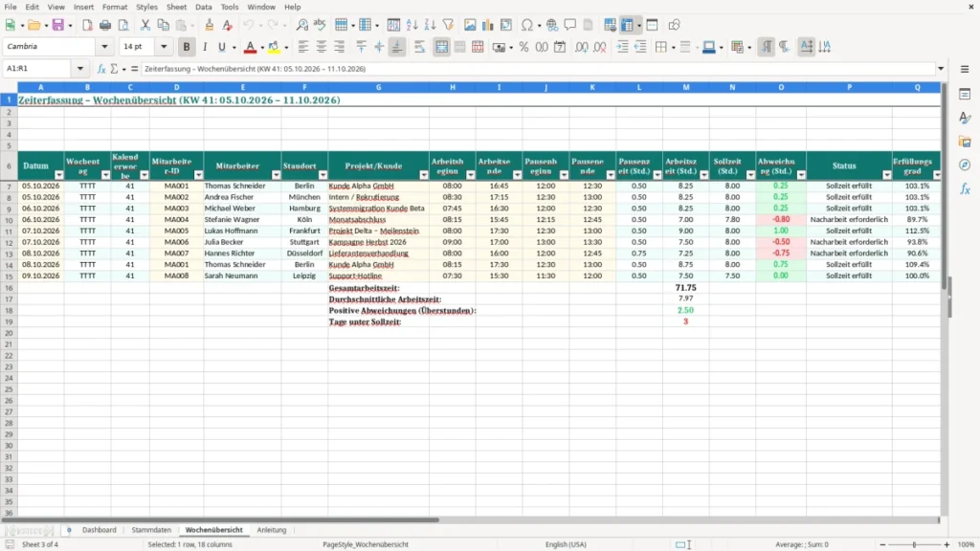Click the Export as PDF icon
Viewport: 980px width, 551px height.
click(x=87, y=25)
